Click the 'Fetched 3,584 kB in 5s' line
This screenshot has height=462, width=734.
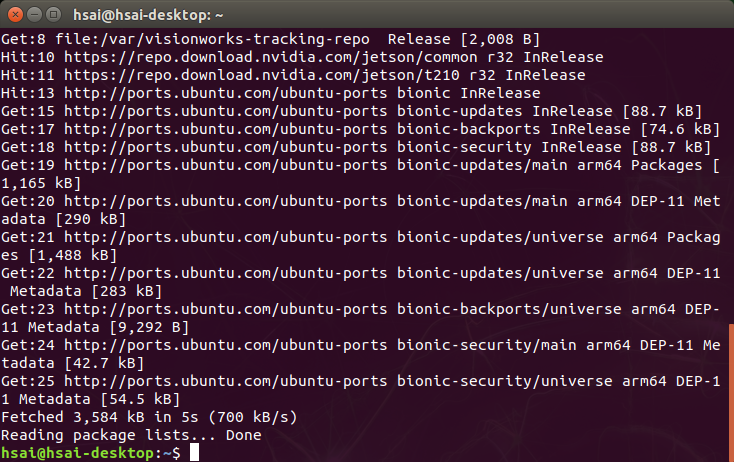click(149, 418)
